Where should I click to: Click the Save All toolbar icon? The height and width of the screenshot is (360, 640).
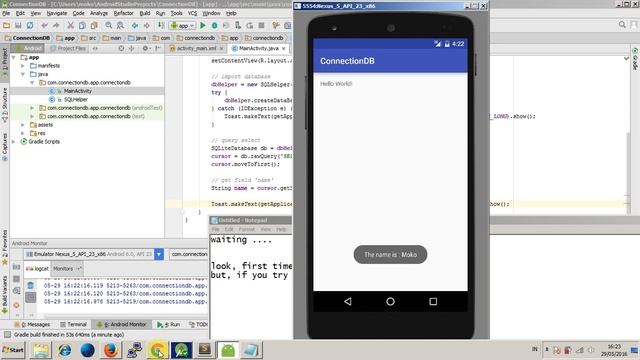pyautogui.click(x=18, y=25)
